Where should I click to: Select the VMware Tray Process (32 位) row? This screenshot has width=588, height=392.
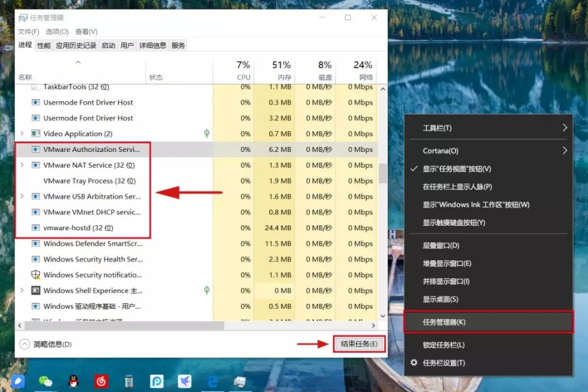click(x=196, y=181)
